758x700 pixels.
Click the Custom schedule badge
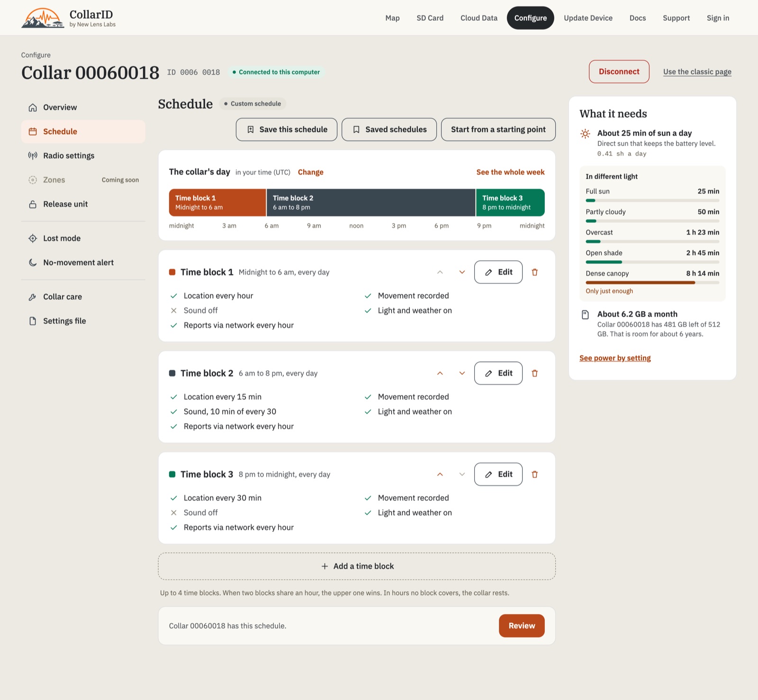pos(253,103)
